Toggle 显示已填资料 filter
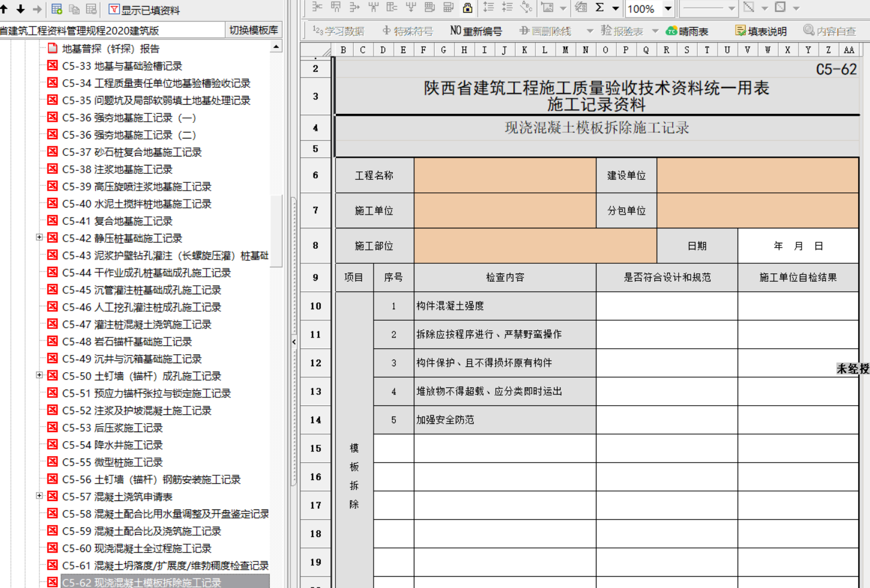The height and width of the screenshot is (588, 870). (144, 10)
